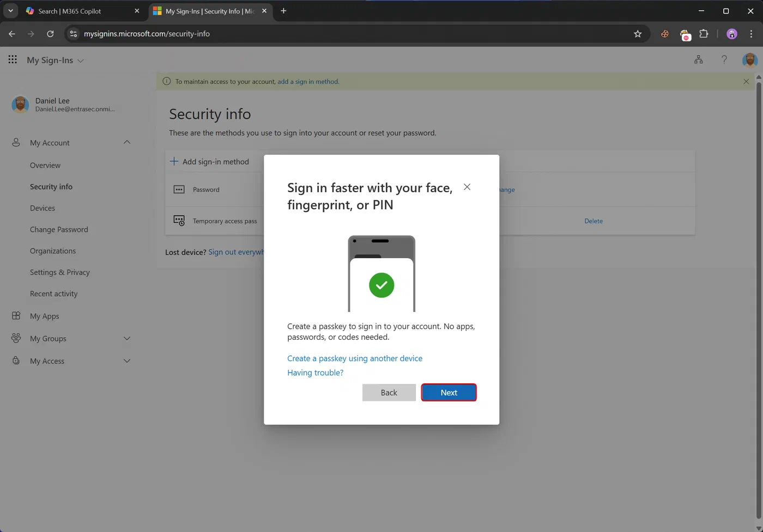763x532 pixels.
Task: Delete the Temporary access pass method
Action: (594, 221)
